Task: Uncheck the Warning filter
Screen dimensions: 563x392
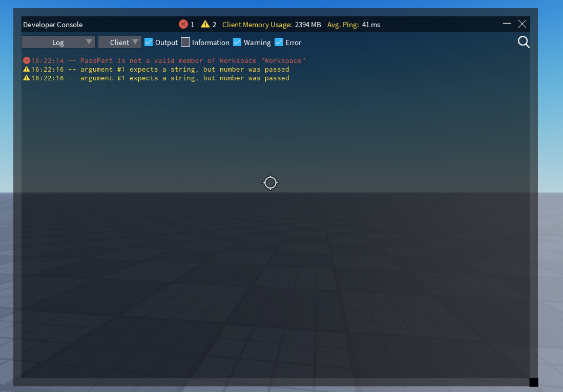Action: click(x=237, y=42)
